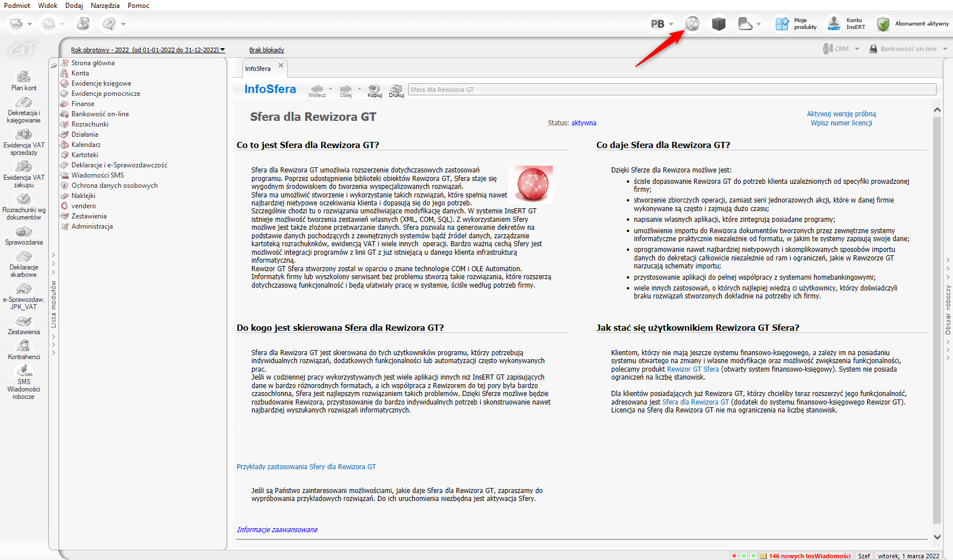Click the forward arrow icon in top-left toolbar
Screen dimensions: 953x560
click(49, 24)
